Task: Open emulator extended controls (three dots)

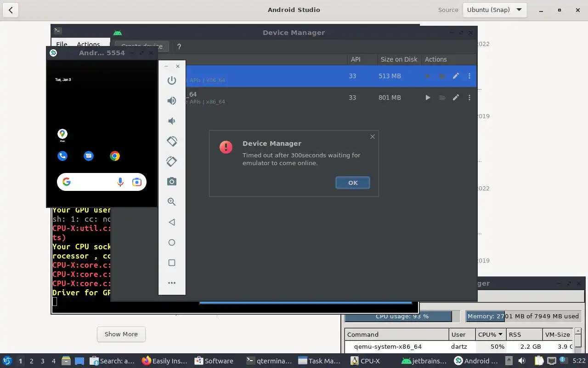Action: click(x=172, y=283)
